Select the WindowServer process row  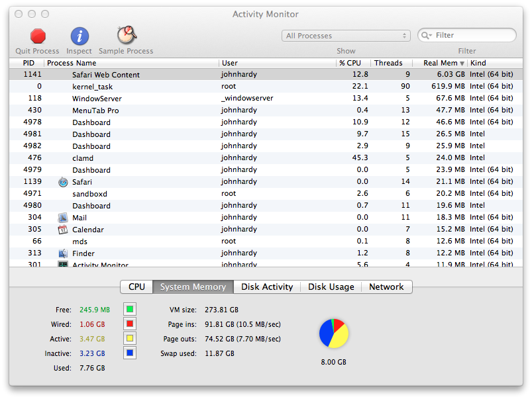click(x=266, y=99)
